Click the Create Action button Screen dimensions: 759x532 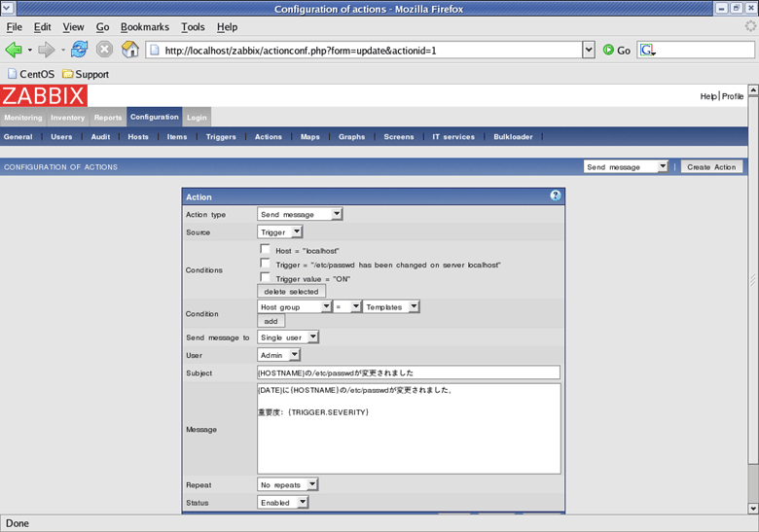click(x=711, y=167)
